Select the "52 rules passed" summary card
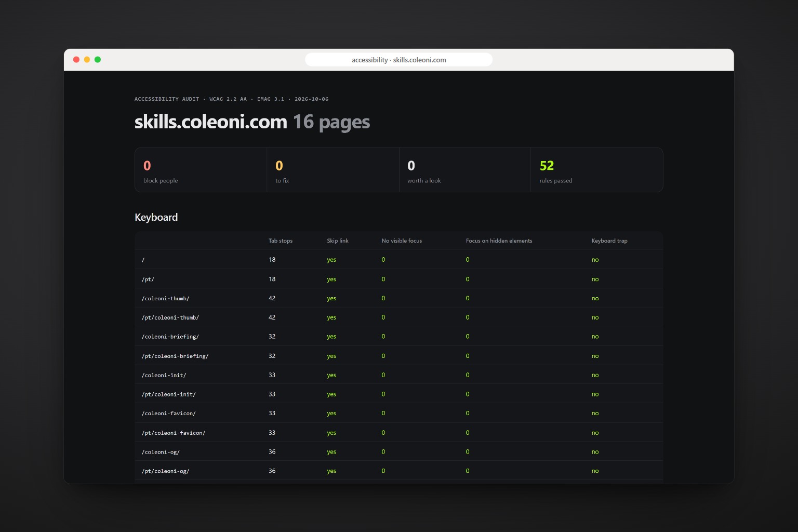798x532 pixels. (x=597, y=170)
